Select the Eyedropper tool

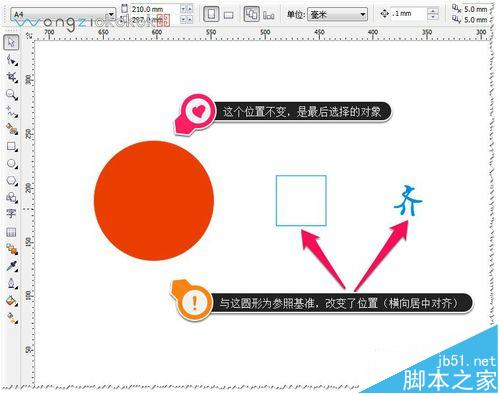(12, 266)
